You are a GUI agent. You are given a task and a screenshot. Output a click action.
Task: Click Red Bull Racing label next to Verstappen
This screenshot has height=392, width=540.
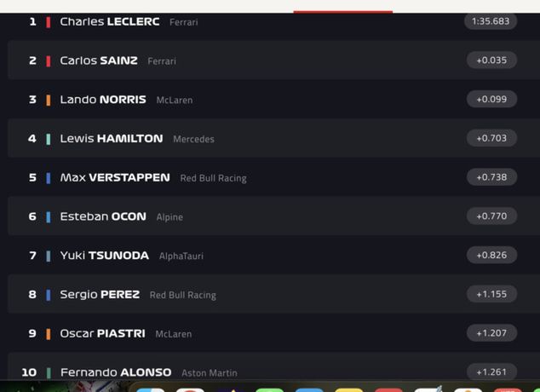click(x=214, y=178)
